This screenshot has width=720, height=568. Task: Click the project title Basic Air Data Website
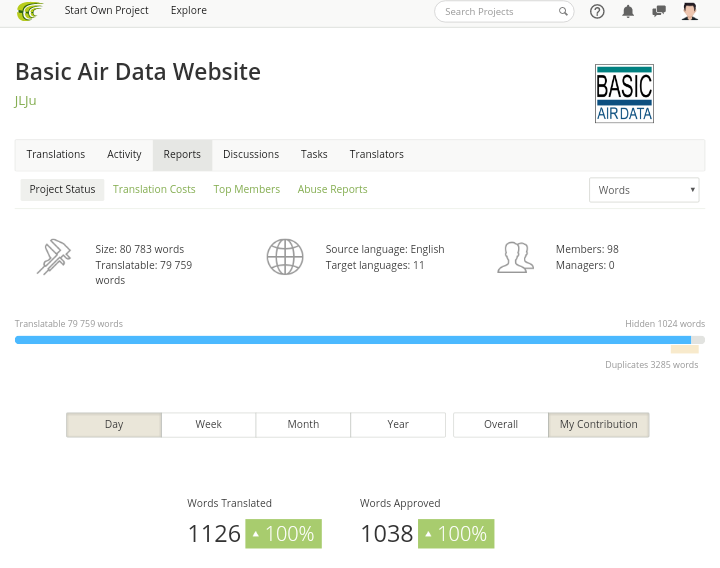pos(138,72)
